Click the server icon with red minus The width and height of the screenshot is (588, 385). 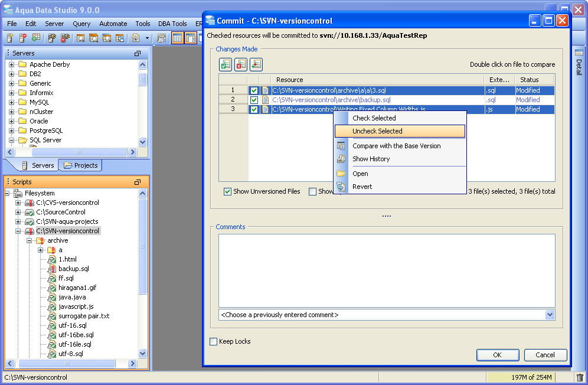(x=23, y=38)
